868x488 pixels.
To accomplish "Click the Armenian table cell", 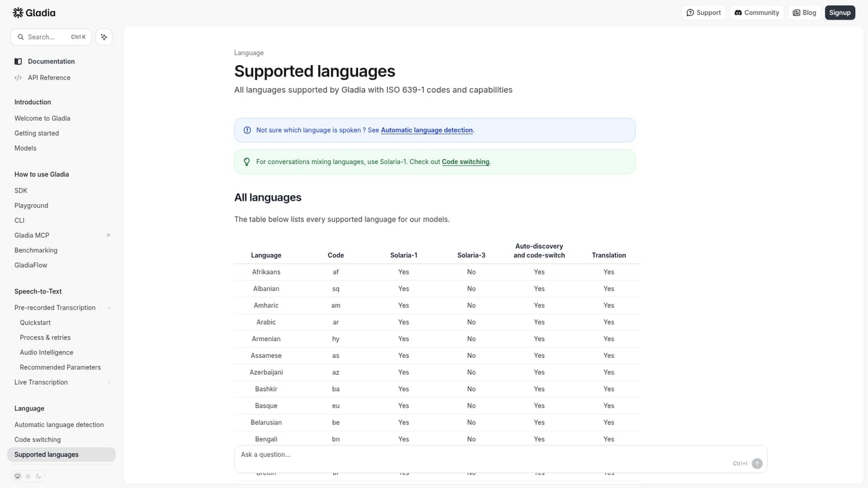I will point(266,339).
